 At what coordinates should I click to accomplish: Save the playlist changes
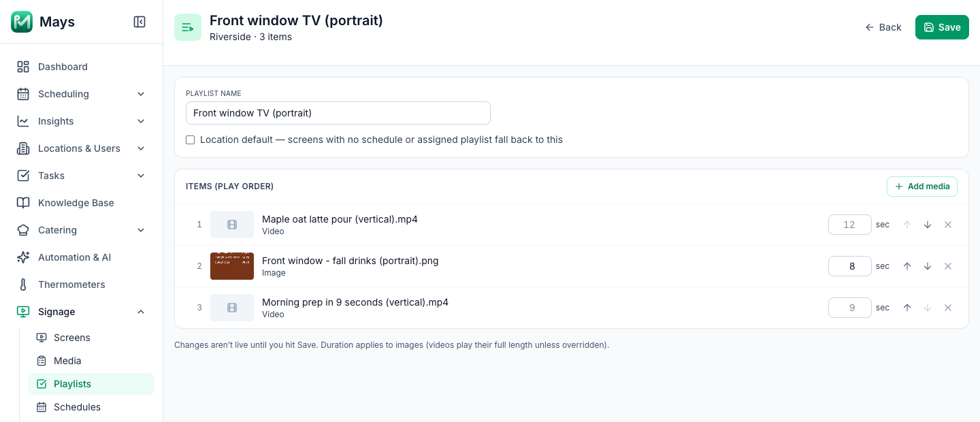click(x=942, y=27)
